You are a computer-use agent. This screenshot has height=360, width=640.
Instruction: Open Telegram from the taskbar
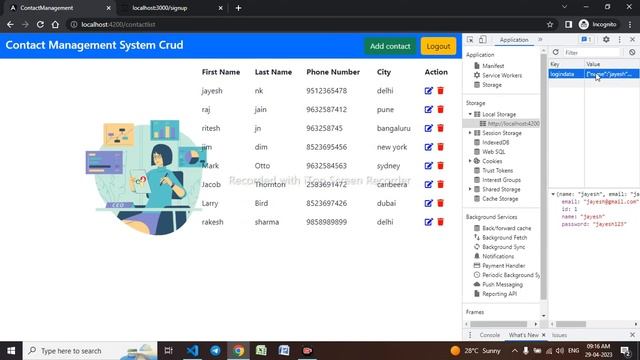(215, 351)
